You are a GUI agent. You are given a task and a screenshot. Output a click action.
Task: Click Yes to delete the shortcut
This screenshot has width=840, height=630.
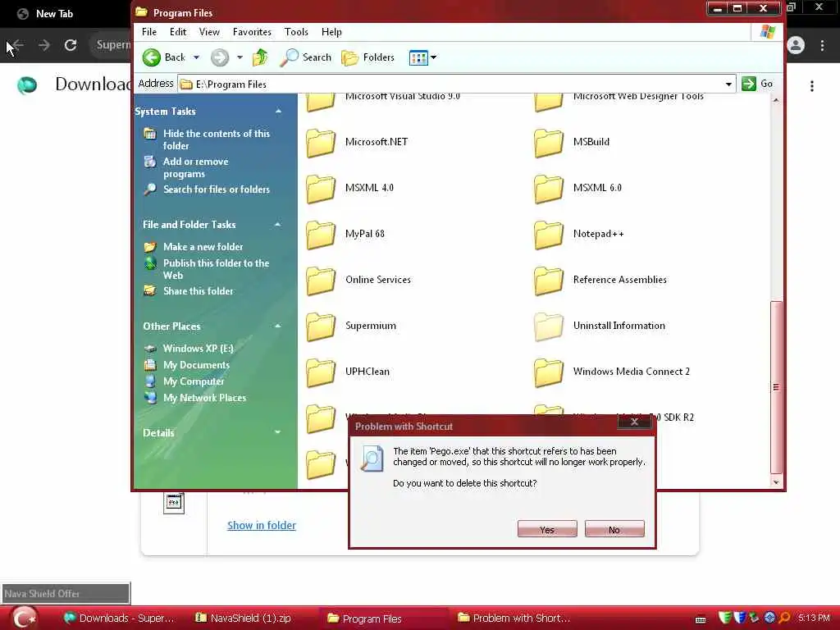pos(547,529)
